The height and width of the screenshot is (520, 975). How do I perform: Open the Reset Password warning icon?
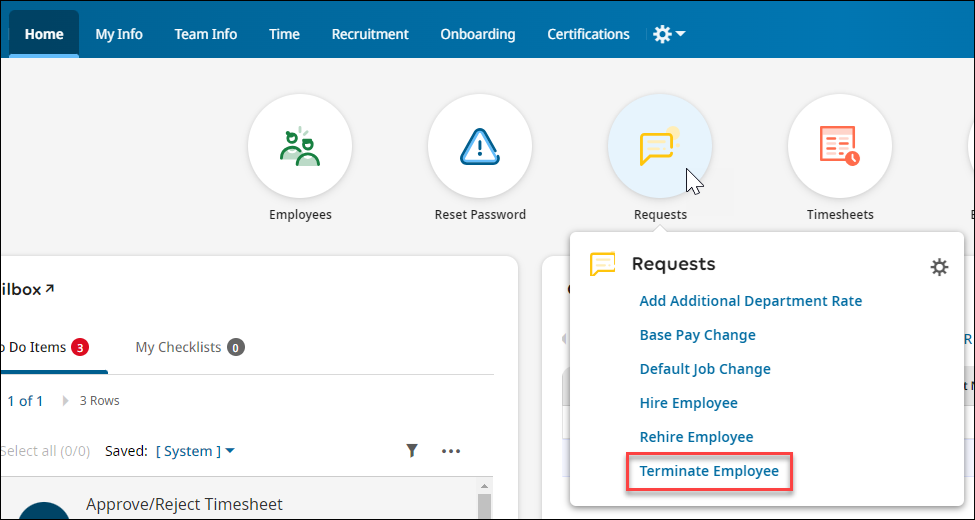479,147
